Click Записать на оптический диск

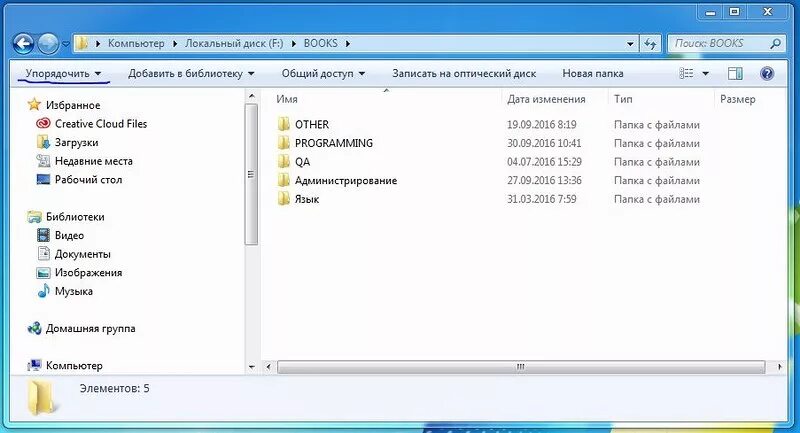click(464, 73)
